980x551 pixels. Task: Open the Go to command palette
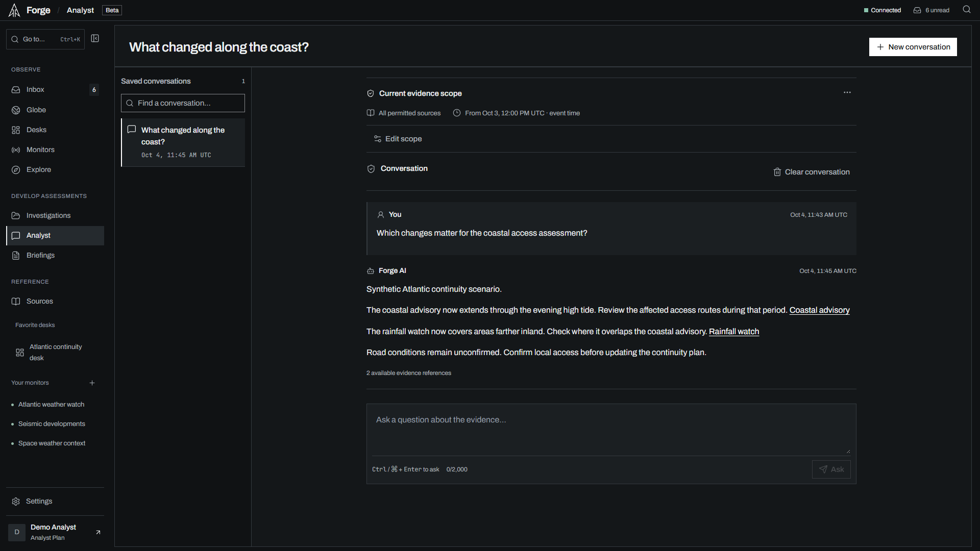[45, 39]
